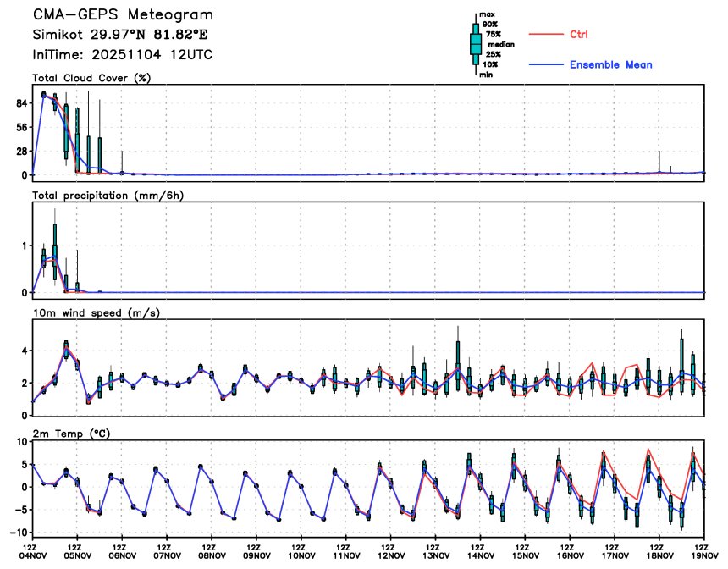Click the 'max' label in the legend
The image size is (728, 569).
click(487, 15)
